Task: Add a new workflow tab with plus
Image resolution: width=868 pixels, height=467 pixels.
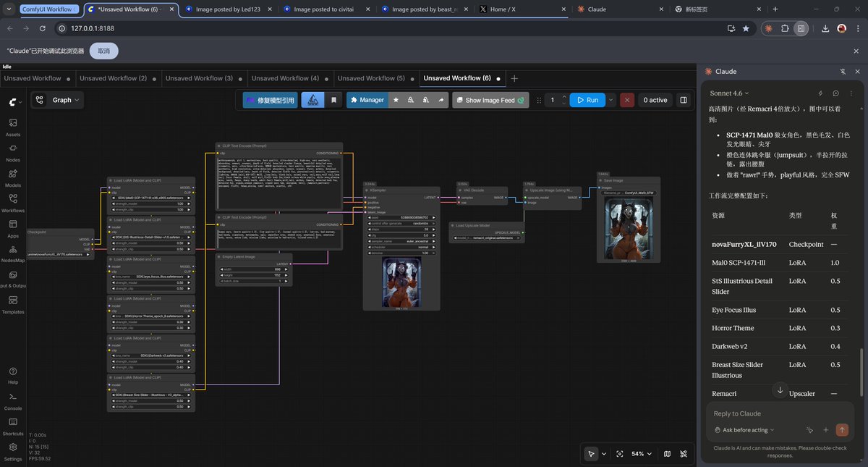Action: 514,78
